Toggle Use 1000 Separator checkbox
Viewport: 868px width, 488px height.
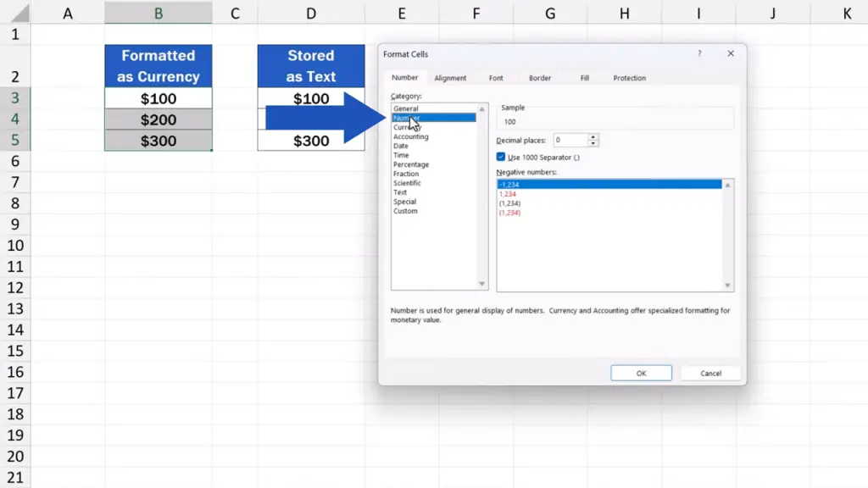click(501, 158)
